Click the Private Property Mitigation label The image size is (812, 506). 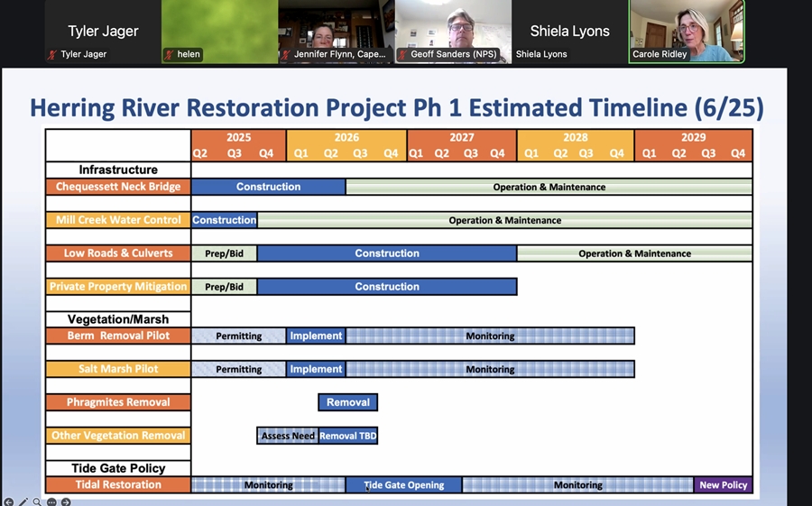[x=118, y=287]
